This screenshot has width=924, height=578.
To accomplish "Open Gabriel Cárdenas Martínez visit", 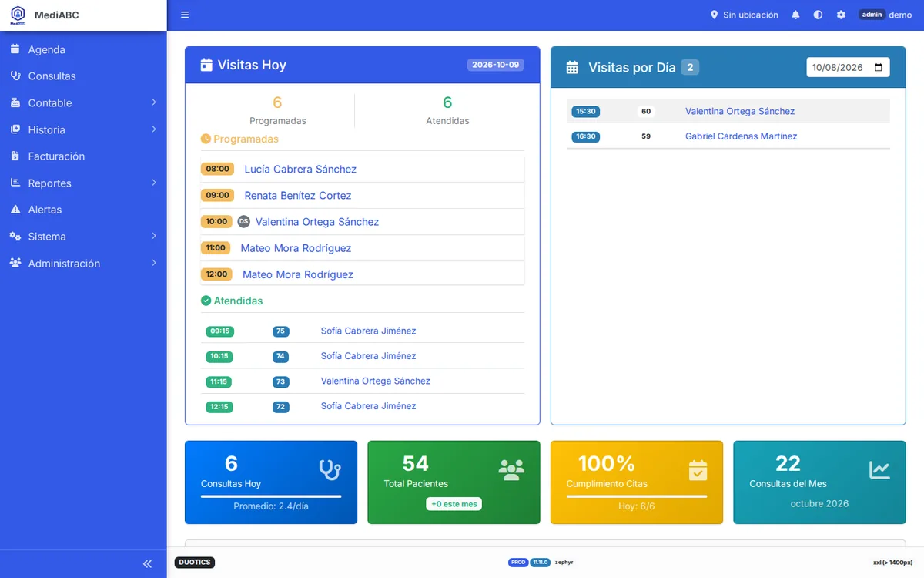I will tap(742, 136).
